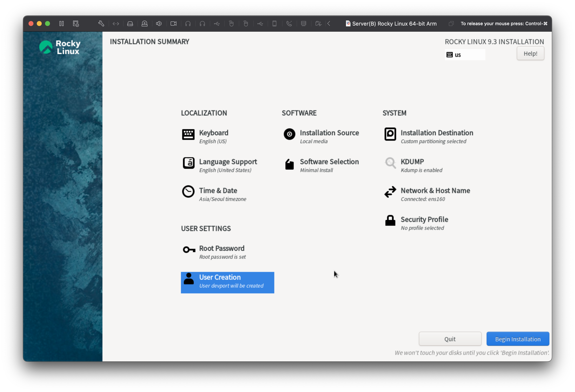The image size is (575, 392).
Task: Click the Begin Installation button
Action: [x=518, y=339]
